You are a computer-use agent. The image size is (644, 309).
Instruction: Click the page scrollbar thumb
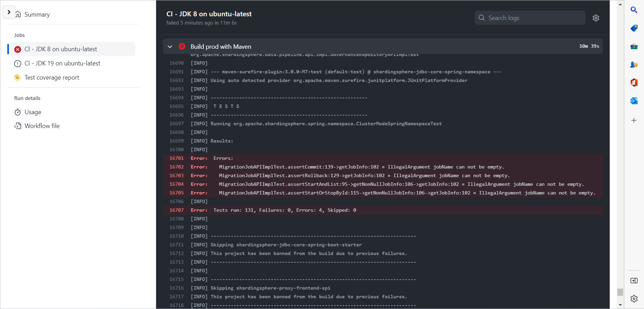(x=620, y=292)
